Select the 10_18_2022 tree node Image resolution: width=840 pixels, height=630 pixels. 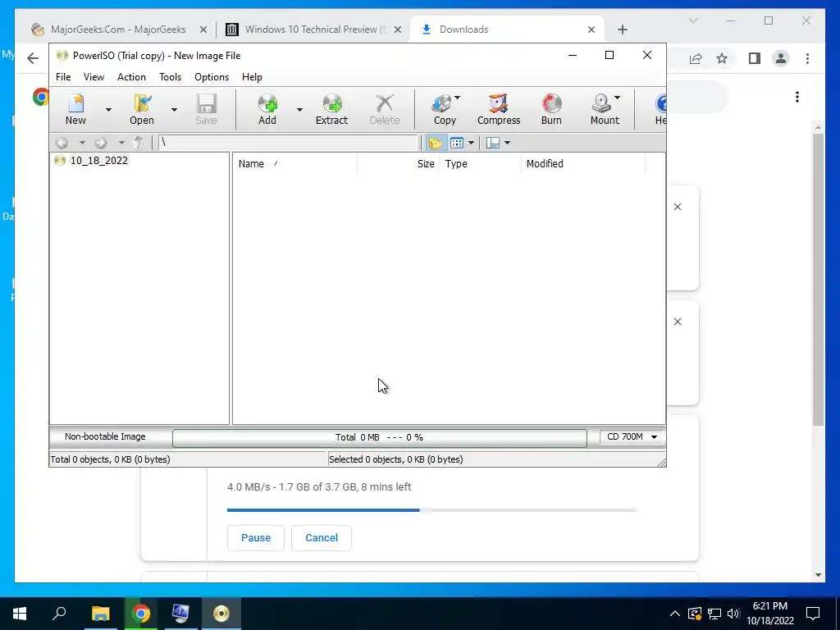(98, 160)
